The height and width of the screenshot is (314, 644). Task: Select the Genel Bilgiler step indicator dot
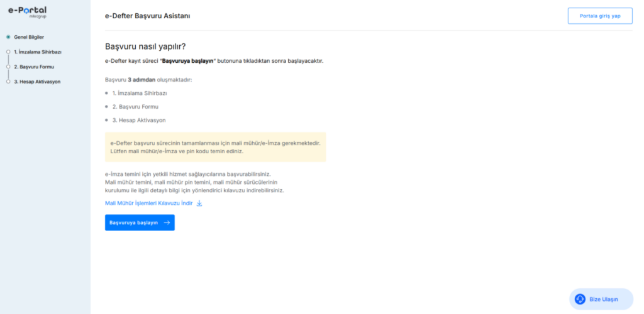pos(8,37)
